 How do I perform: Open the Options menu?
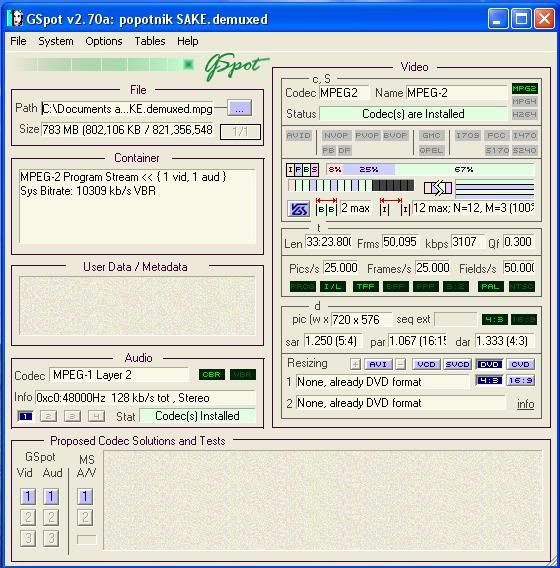pos(104,41)
